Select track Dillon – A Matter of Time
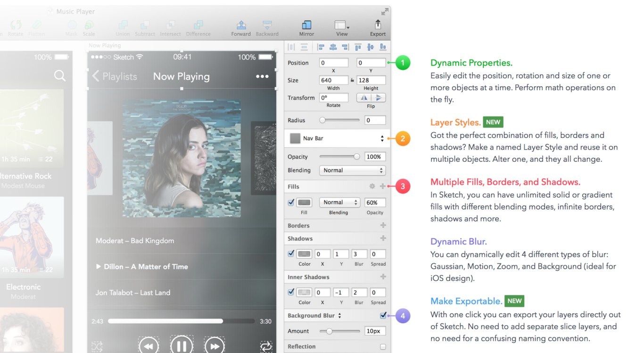The height and width of the screenshot is (353, 644). pos(142,267)
